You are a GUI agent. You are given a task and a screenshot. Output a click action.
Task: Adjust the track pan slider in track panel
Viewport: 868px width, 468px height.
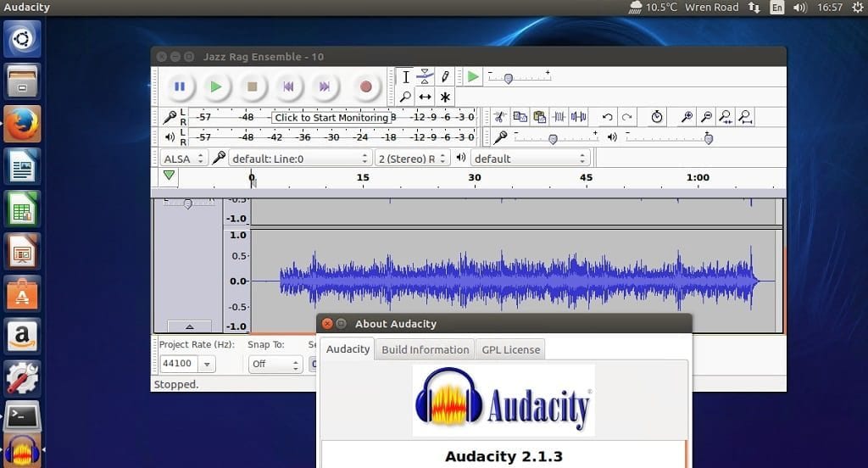tap(187, 203)
